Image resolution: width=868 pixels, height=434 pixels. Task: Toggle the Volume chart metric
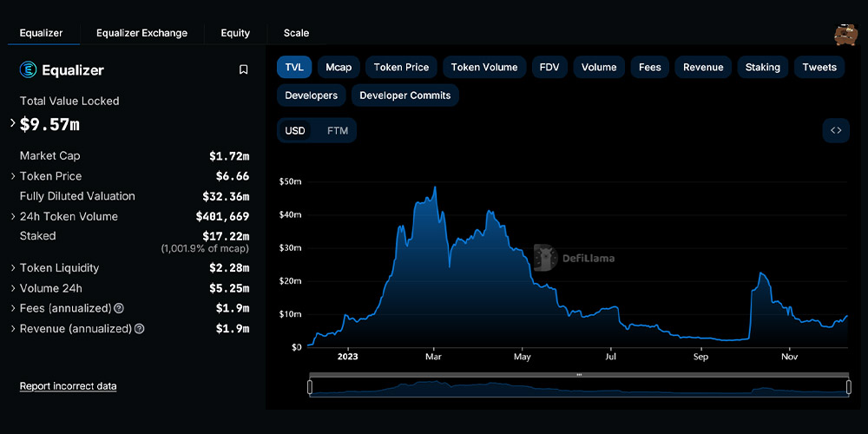coord(599,67)
